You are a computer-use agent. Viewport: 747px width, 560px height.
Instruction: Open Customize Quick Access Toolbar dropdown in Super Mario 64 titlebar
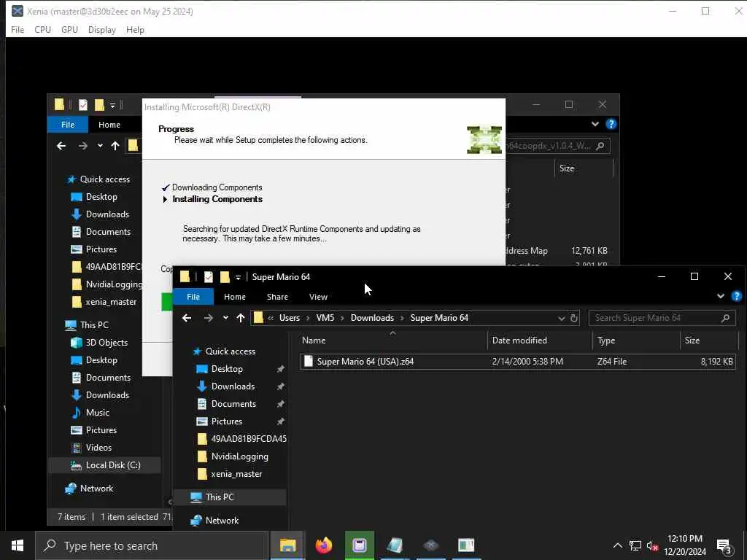point(238,277)
